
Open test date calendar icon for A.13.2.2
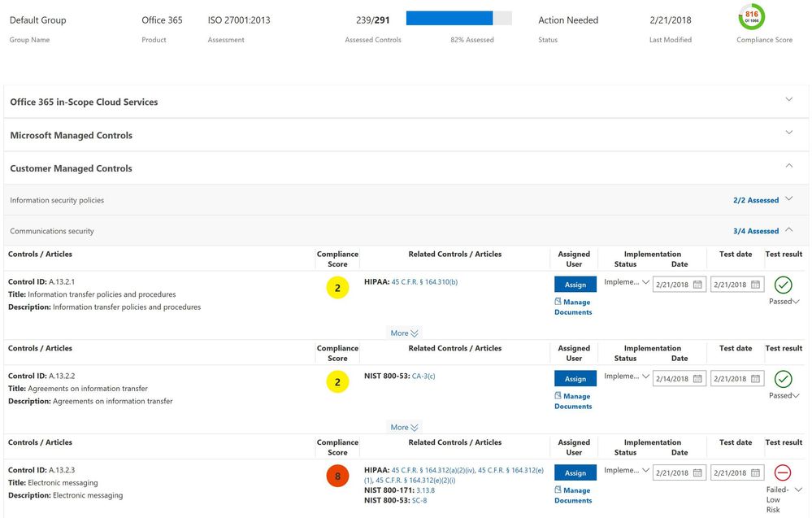(756, 379)
